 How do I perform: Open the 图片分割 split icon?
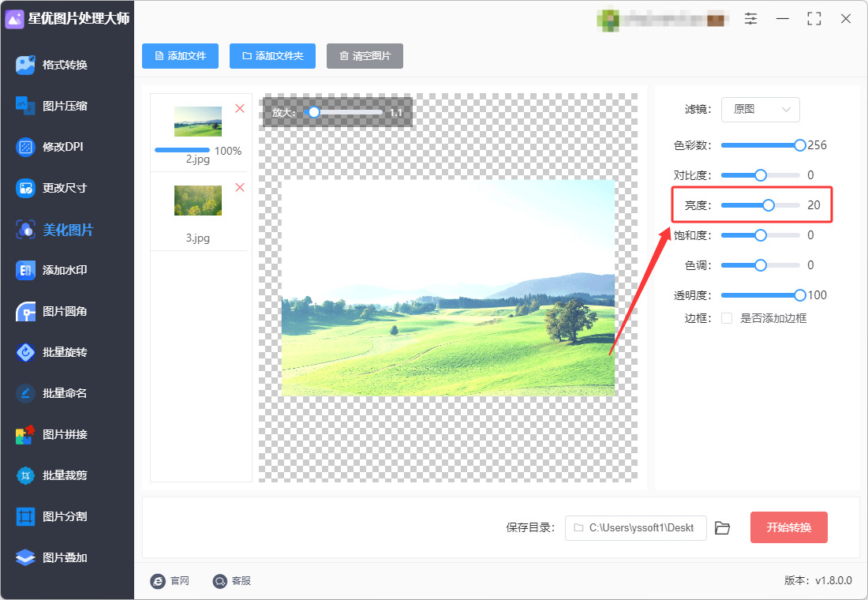(x=25, y=516)
